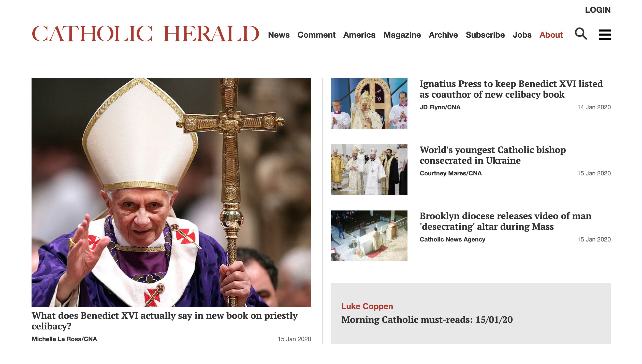Image resolution: width=642 pixels, height=364 pixels.
Task: Open the large Benedict XVI photo
Action: (x=171, y=192)
